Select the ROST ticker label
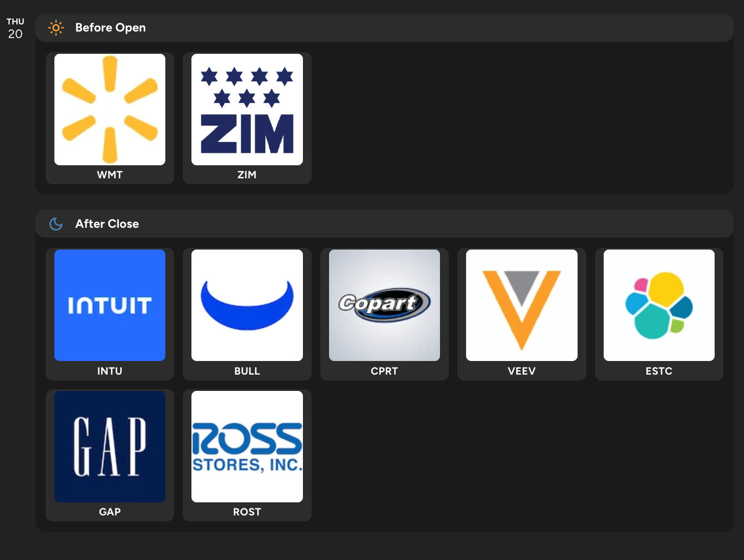 coord(247,512)
